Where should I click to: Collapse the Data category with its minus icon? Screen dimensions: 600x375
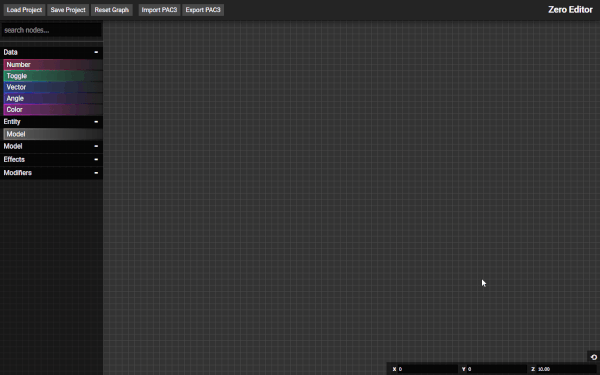[96, 52]
